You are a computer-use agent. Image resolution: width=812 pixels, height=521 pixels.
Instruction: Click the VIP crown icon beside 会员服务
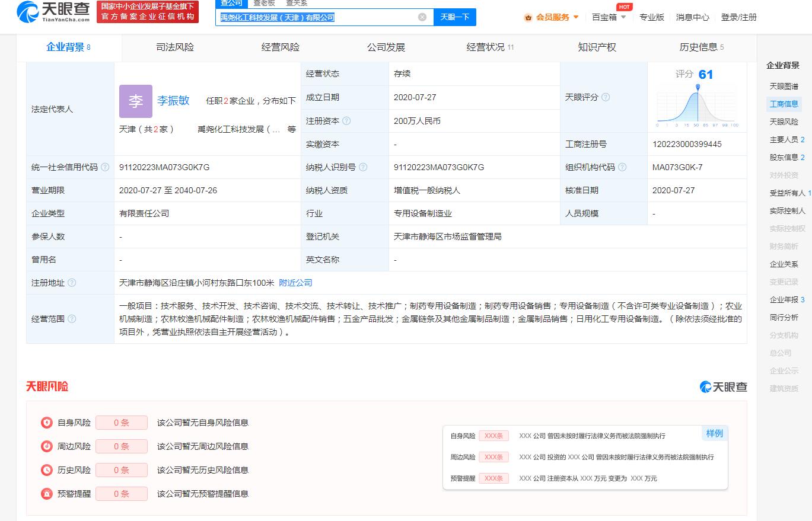point(528,17)
